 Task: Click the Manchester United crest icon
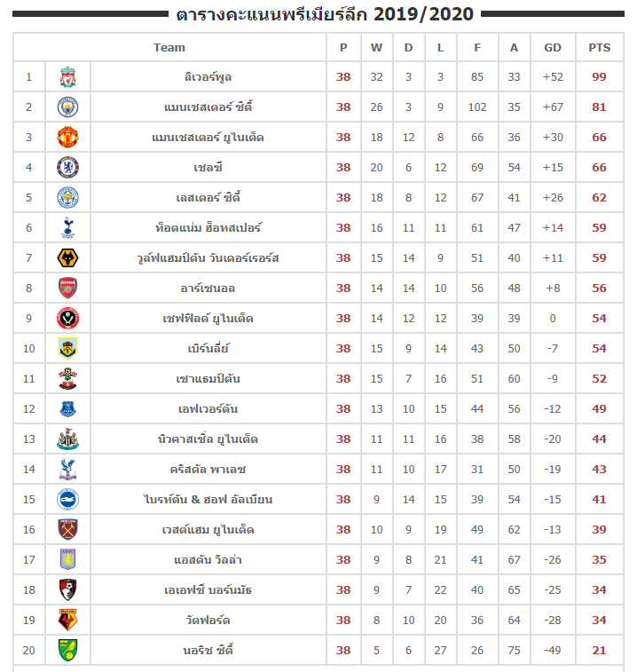(x=68, y=138)
